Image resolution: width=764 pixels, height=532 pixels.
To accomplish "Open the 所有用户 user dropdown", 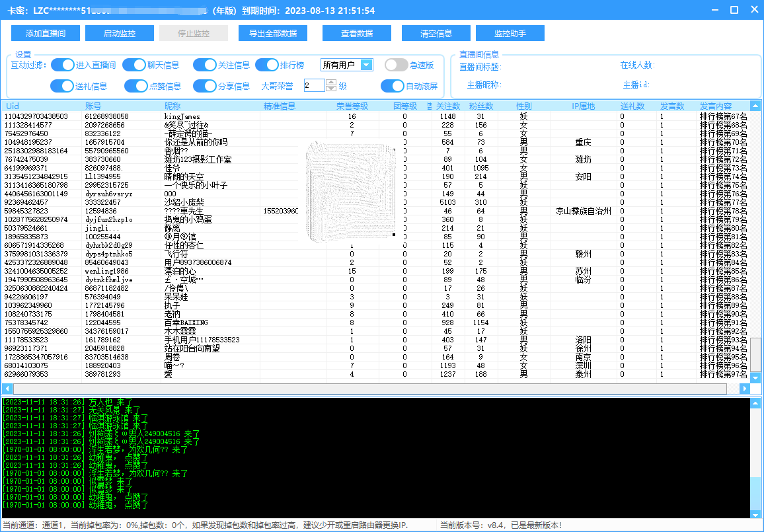I will [x=366, y=65].
